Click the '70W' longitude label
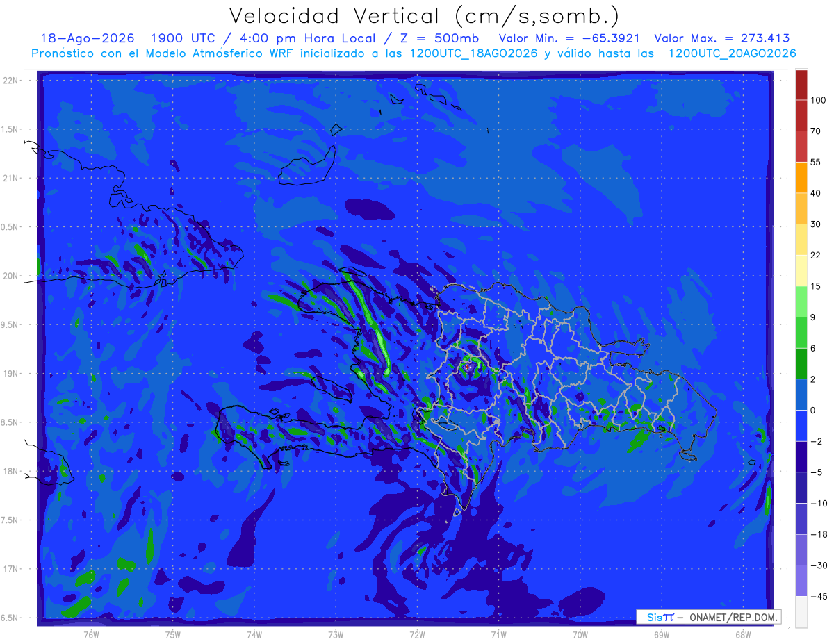The height and width of the screenshot is (644, 834). (580, 634)
